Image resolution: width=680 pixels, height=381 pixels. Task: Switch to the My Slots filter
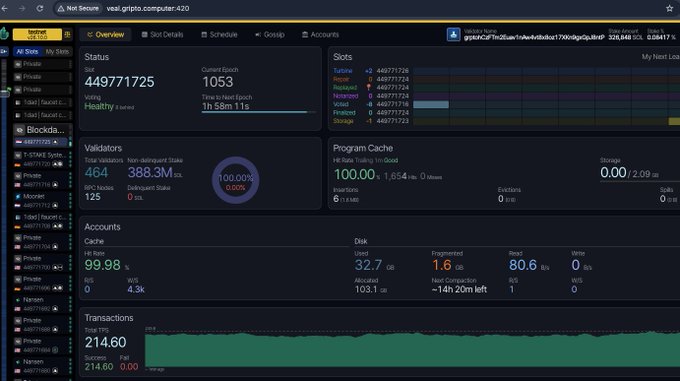(57, 52)
